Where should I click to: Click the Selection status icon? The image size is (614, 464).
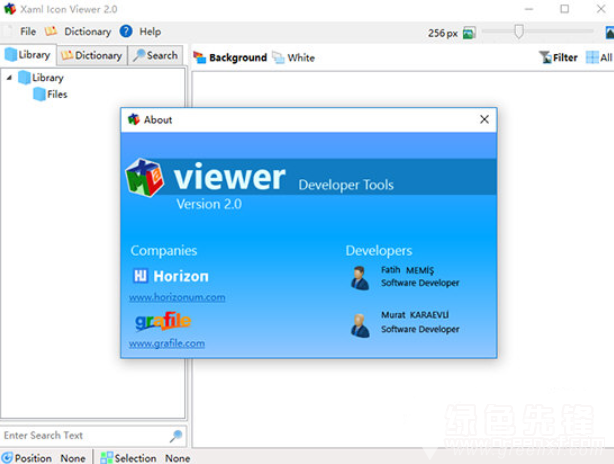coord(106,458)
